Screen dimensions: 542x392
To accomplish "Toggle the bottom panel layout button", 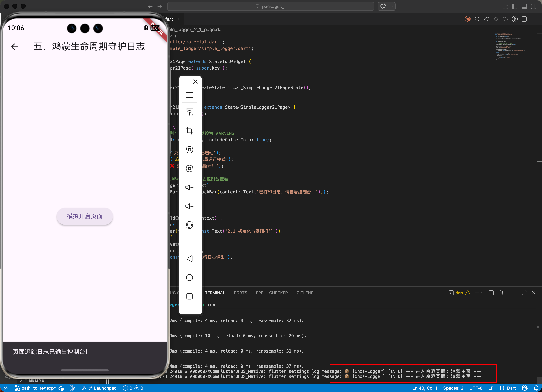I will [524, 7].
